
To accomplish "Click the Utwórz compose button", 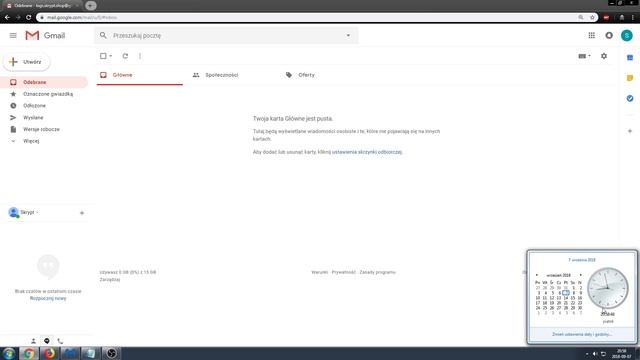I will [27, 62].
